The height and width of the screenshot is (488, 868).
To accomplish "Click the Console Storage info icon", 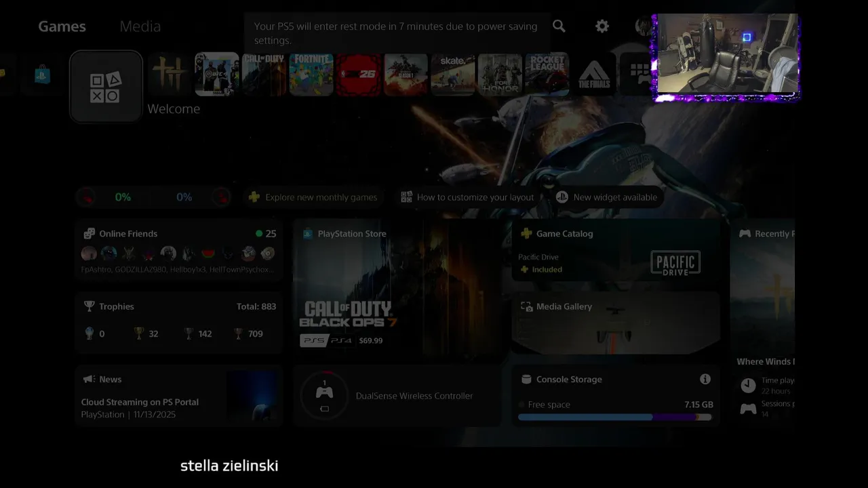I will click(x=705, y=379).
